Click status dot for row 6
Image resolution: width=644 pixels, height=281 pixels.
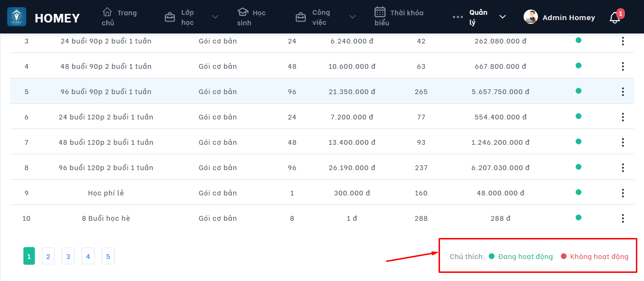pos(579,116)
